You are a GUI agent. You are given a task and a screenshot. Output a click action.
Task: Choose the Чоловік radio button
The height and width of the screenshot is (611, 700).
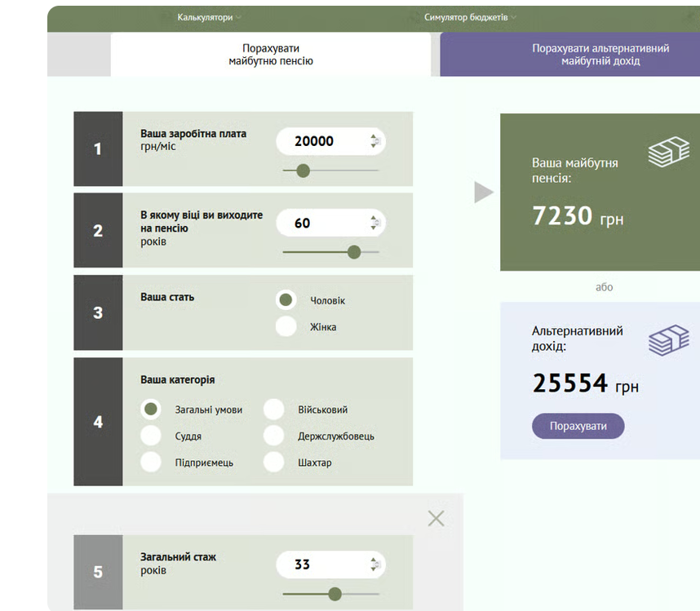286,300
